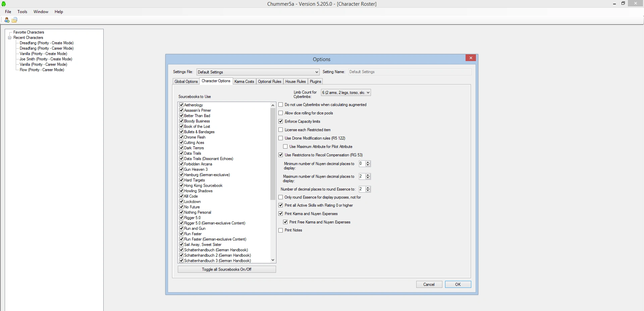Toggle 'Do not use Cyberlimbs when calculating augmented'
Viewport: 644px width, 311px height.
pos(281,105)
